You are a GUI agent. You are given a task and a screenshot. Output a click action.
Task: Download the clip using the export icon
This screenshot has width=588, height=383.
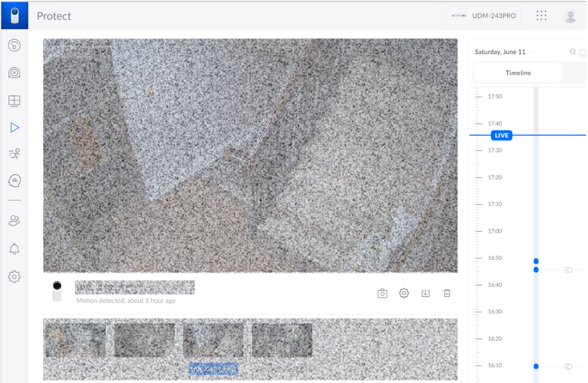(425, 293)
